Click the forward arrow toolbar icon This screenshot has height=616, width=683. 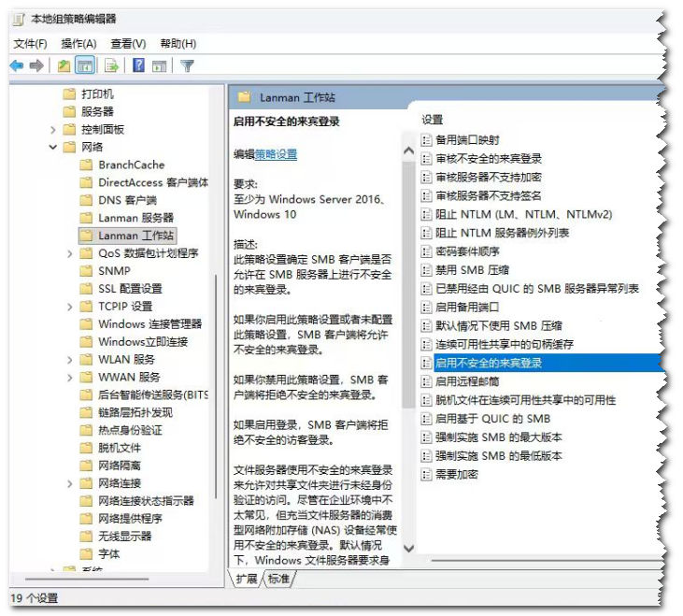(x=36, y=65)
